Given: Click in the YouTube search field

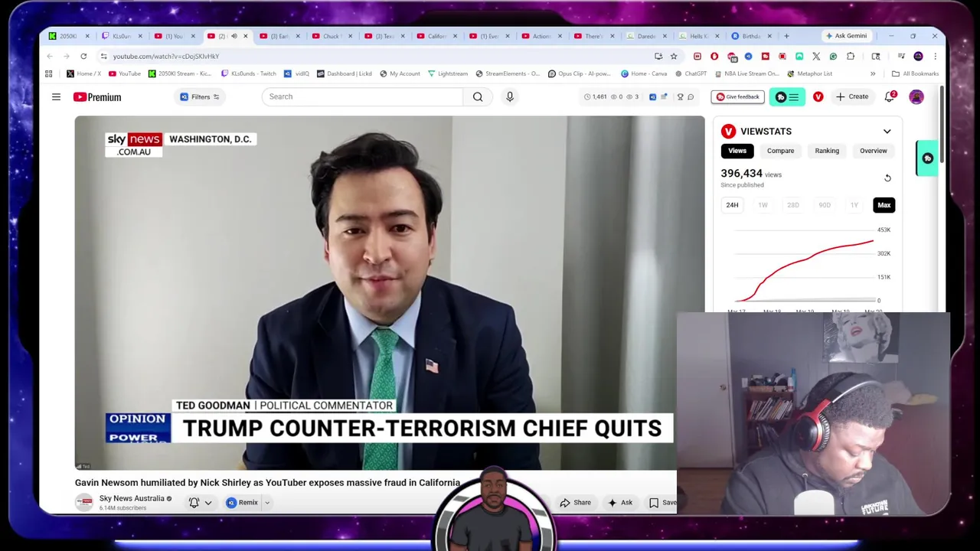Looking at the screenshot, I should click(362, 96).
